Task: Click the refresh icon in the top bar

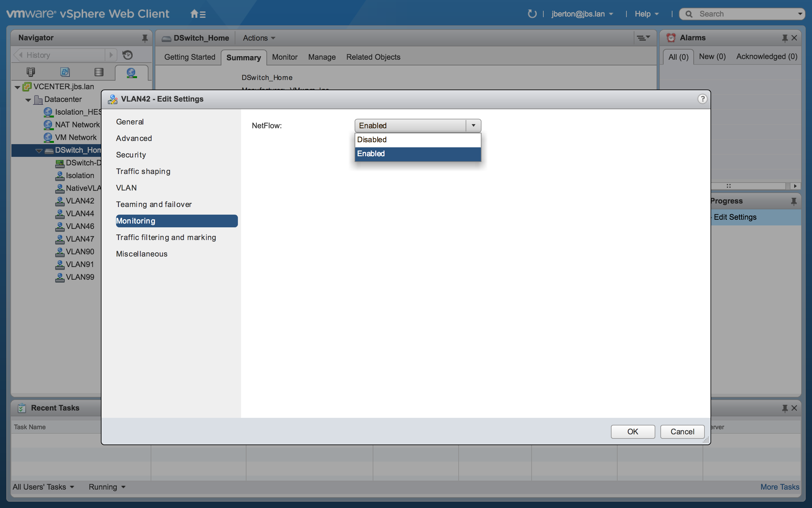Action: pos(532,14)
